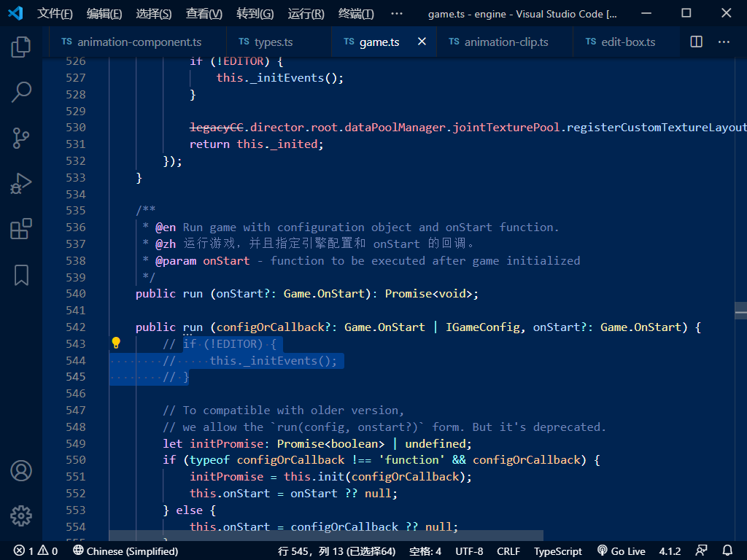Click the Go Live server button

click(622, 551)
